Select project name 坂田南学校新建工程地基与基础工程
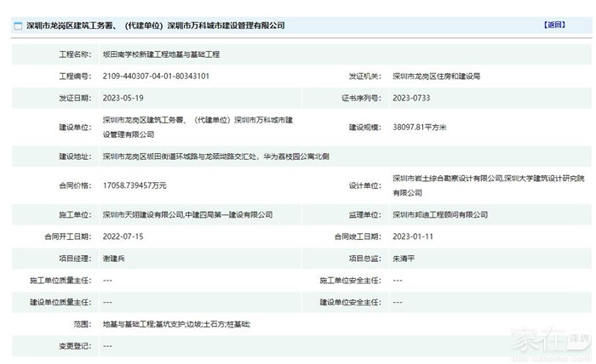This screenshot has width=596, height=364. (x=161, y=54)
